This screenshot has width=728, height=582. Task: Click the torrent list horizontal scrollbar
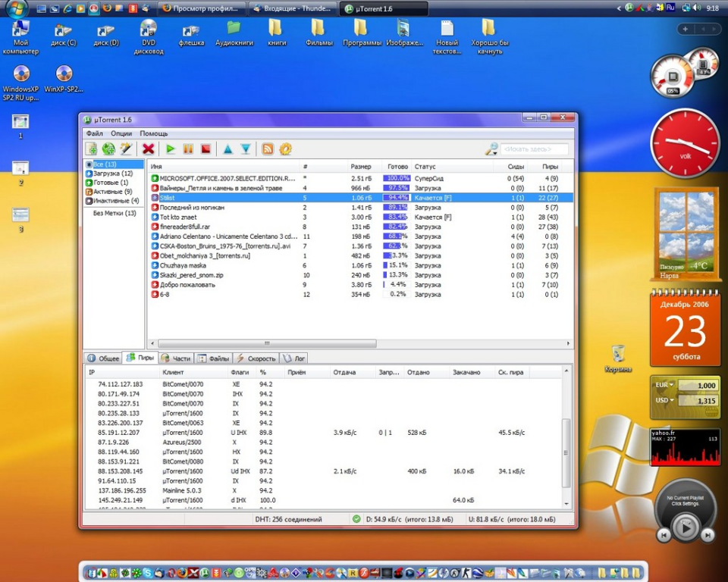(267, 343)
